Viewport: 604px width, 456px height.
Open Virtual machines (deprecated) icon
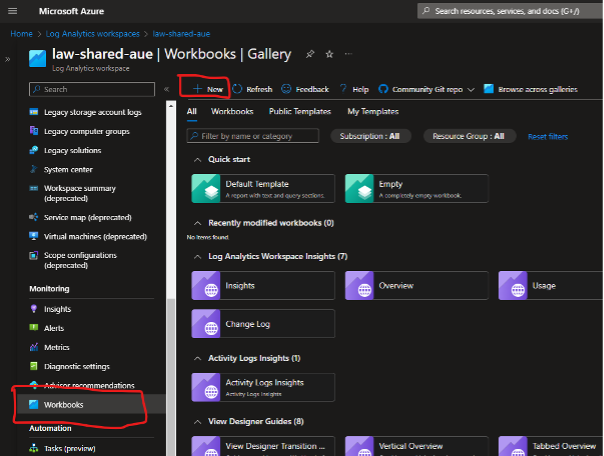(34, 236)
